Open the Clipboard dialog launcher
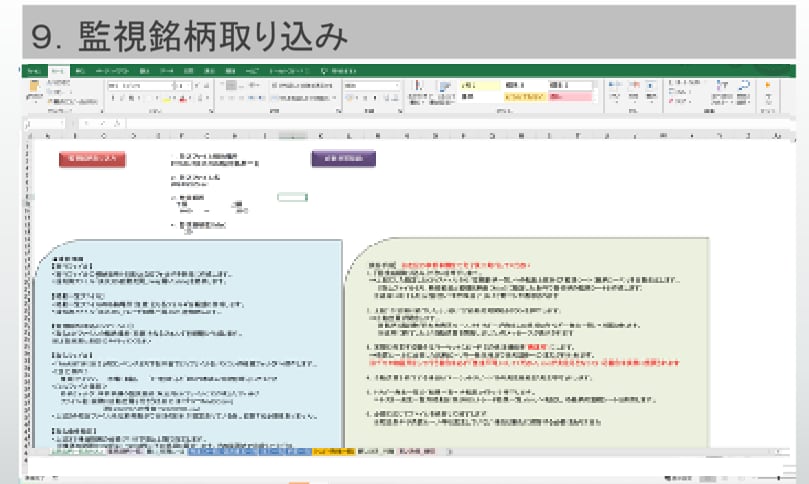Image resolution: width=809 pixels, height=484 pixels. point(102,111)
